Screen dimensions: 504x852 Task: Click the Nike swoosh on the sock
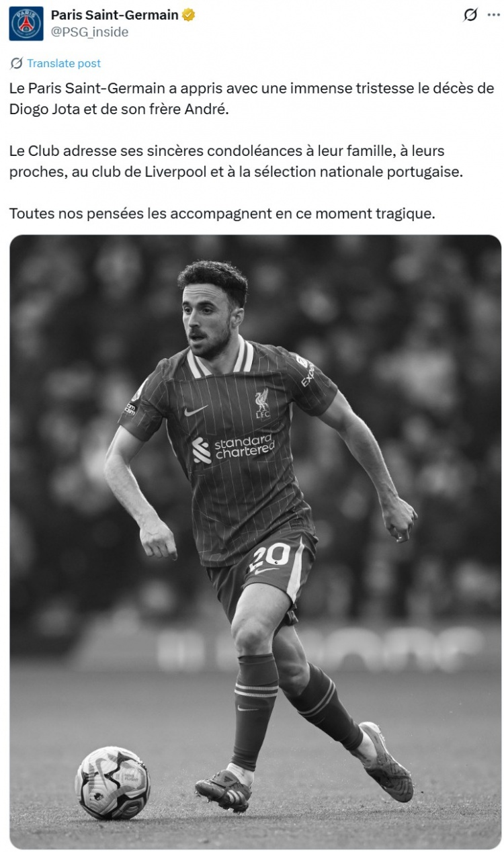pos(248,708)
